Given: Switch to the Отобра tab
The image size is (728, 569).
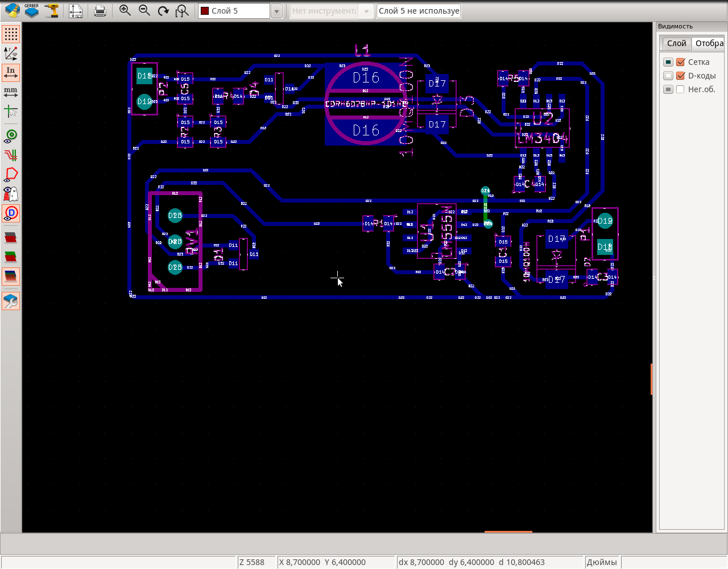Looking at the screenshot, I should (708, 43).
